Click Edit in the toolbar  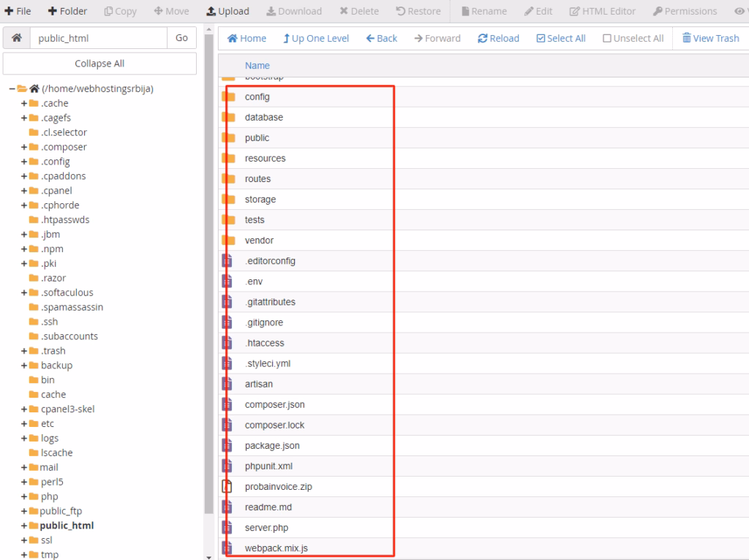[x=538, y=11]
